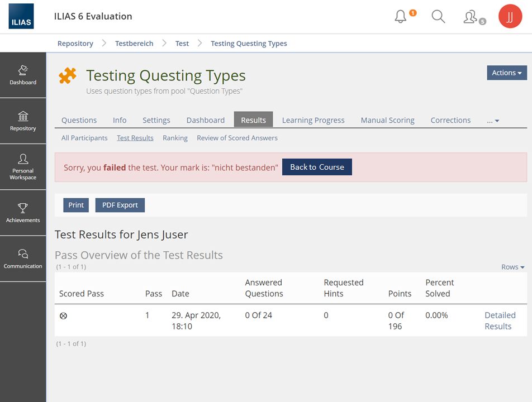The height and width of the screenshot is (402, 532).
Task: Select the Ranking sub-tab
Action: tap(175, 138)
